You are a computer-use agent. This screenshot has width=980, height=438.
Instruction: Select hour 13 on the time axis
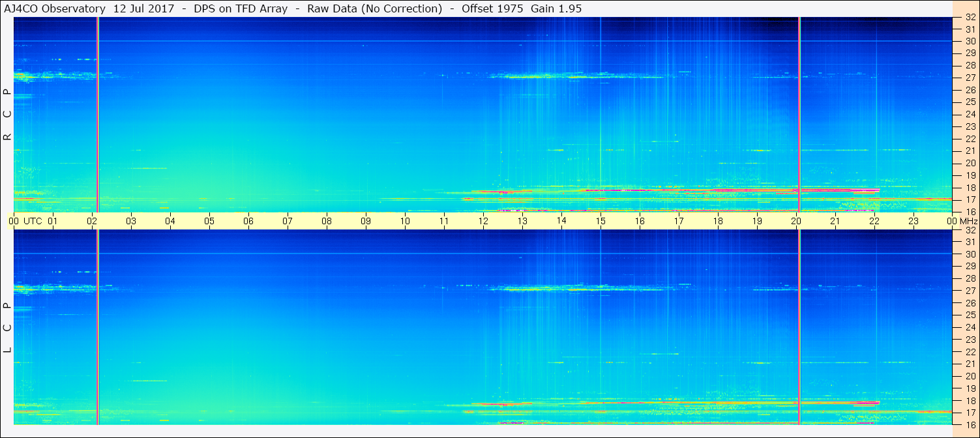click(x=522, y=221)
